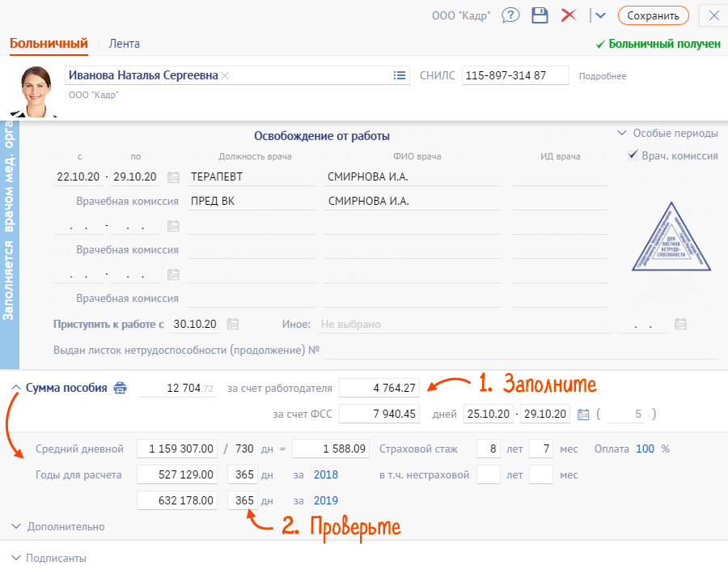This screenshot has height=574, width=728.
Task: Click the red delete cross icon
Action: [x=569, y=15]
